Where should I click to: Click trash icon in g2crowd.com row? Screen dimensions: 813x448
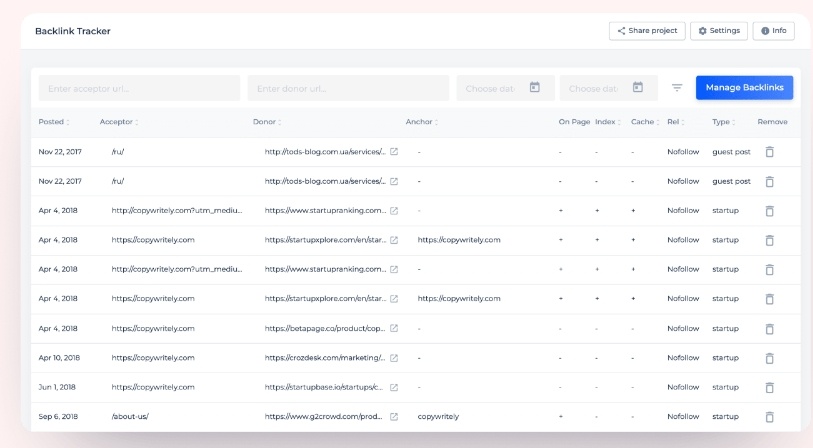tap(769, 417)
